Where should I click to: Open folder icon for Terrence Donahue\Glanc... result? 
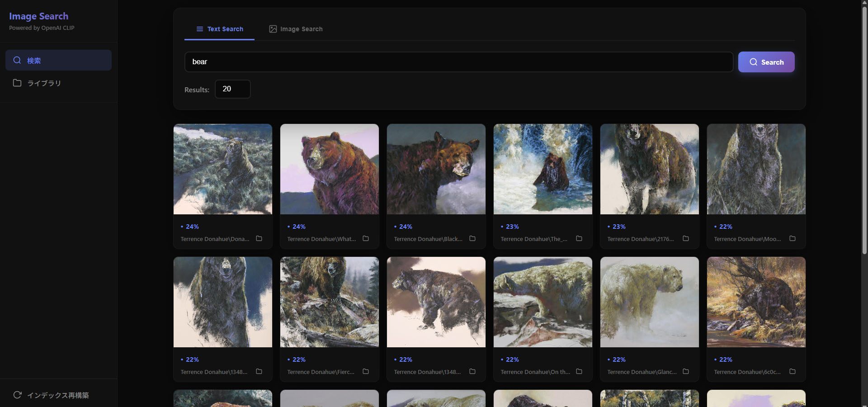[x=686, y=371]
